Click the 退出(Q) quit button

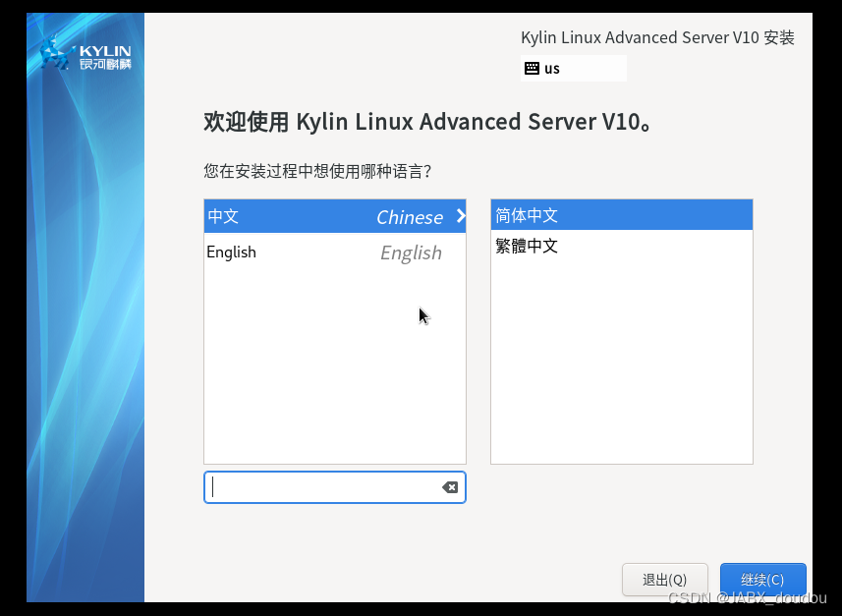(665, 580)
